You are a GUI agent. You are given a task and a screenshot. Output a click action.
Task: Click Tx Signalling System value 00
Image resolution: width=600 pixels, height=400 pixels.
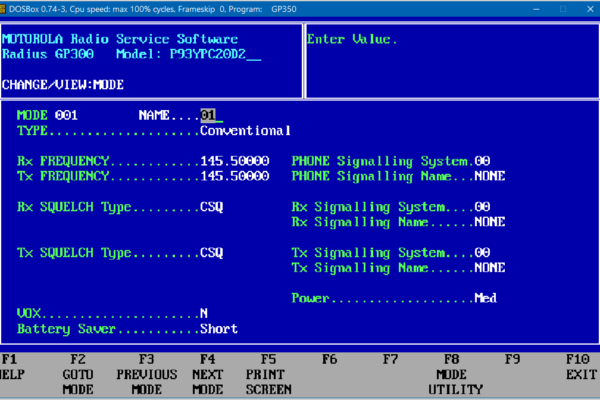482,253
